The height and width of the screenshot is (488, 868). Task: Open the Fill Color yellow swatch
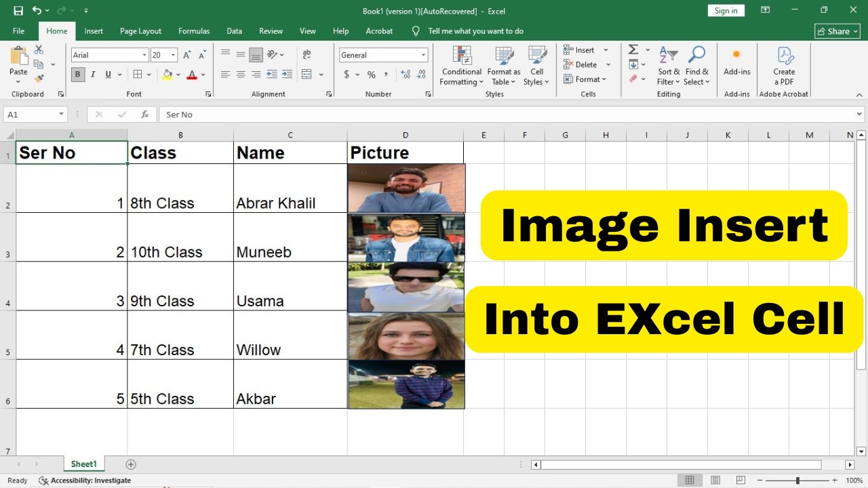167,75
